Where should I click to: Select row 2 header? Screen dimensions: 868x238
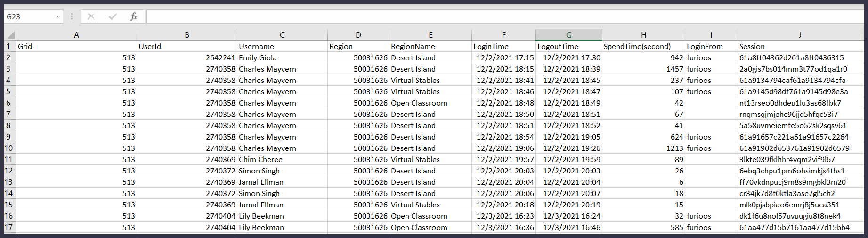click(x=8, y=57)
